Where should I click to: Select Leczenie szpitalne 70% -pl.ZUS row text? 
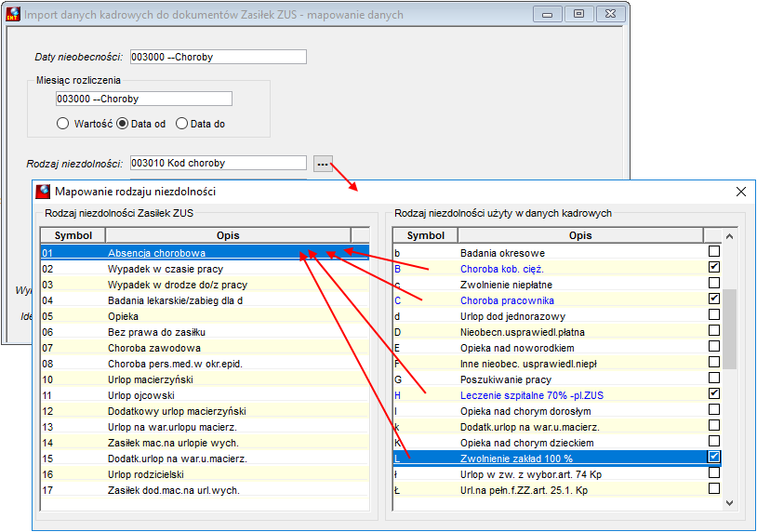coord(532,395)
